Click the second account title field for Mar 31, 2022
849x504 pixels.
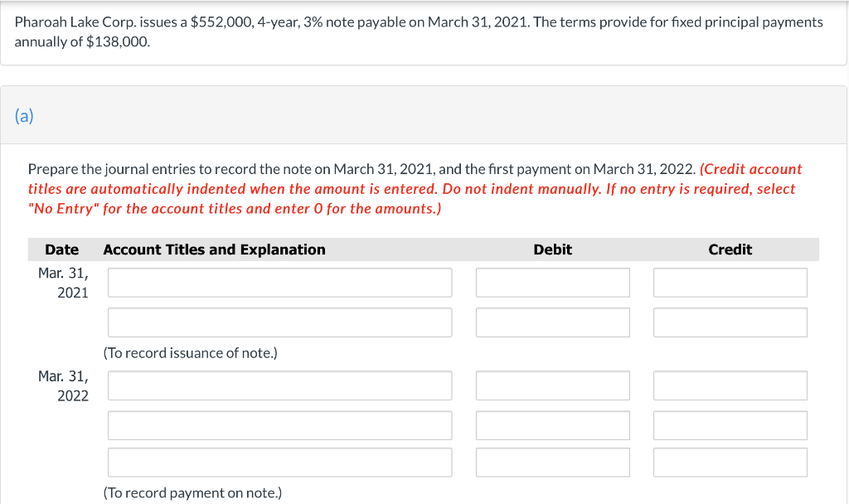coord(279,425)
